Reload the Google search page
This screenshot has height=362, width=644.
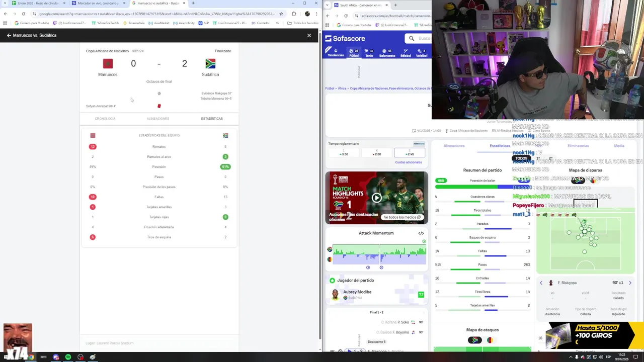24,14
